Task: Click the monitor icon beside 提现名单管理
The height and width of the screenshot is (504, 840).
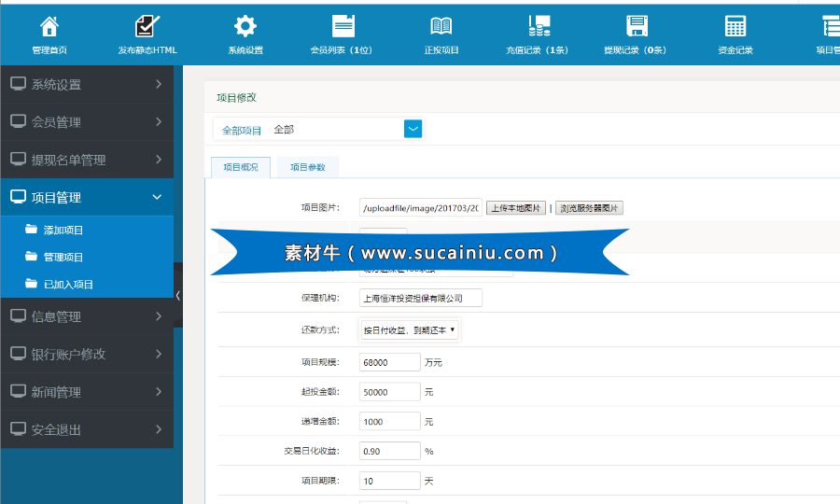Action: pyautogui.click(x=19, y=159)
